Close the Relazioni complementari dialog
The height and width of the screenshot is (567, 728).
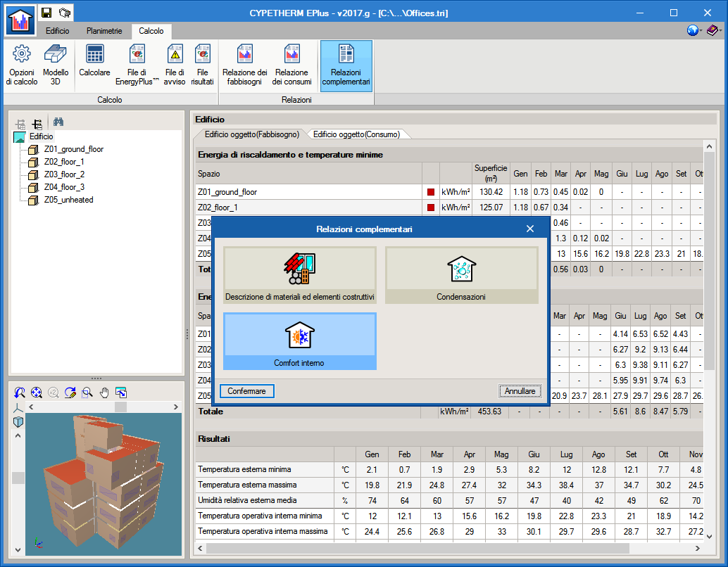click(530, 229)
